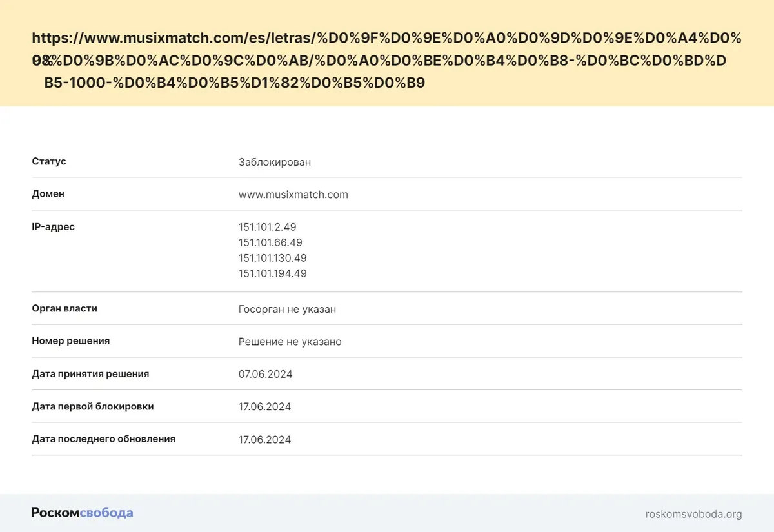774x532 pixels.
Task: Select IP address 151.101.2.49
Action: 267,227
